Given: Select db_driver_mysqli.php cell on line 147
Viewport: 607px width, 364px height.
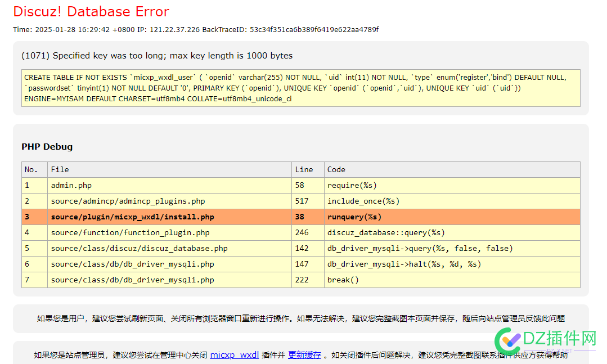Looking at the screenshot, I should click(x=169, y=264).
